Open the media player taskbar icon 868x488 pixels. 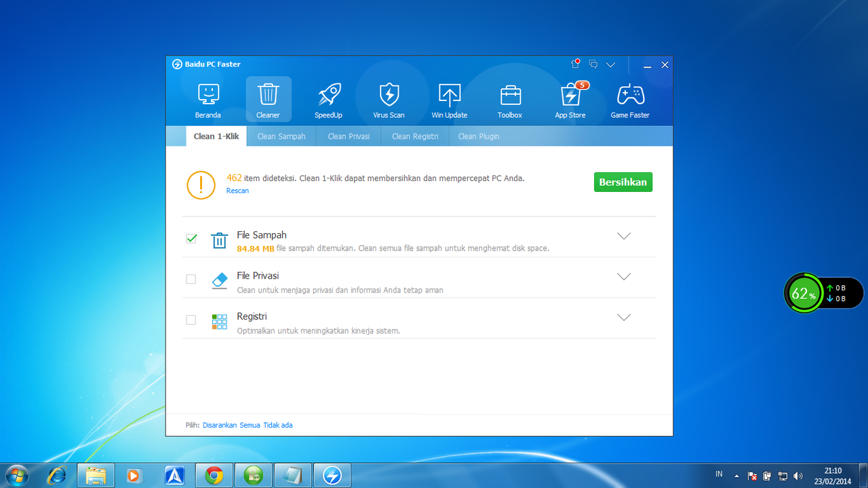[134, 476]
